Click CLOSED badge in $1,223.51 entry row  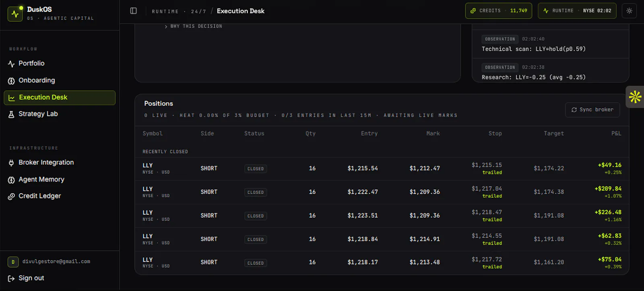click(256, 216)
